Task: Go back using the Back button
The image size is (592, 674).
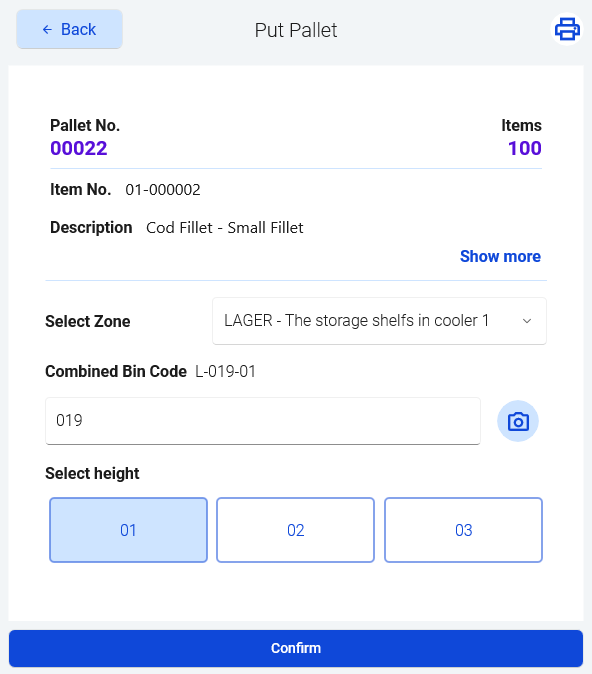Action: (69, 29)
